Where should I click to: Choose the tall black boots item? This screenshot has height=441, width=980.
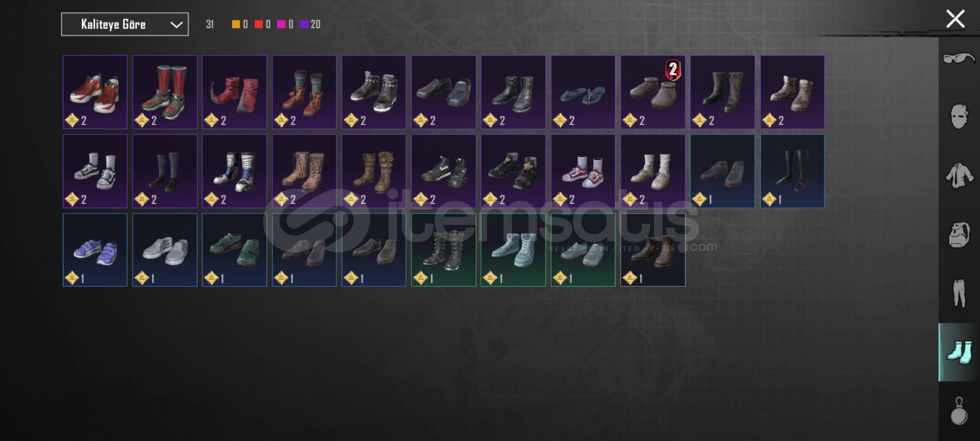[792, 171]
